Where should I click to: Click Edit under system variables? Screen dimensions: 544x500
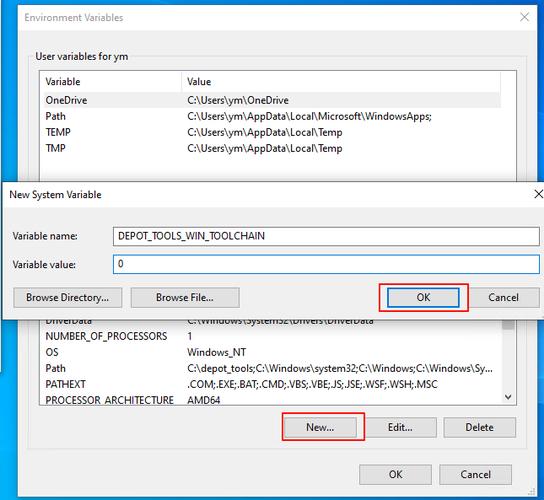click(x=400, y=427)
